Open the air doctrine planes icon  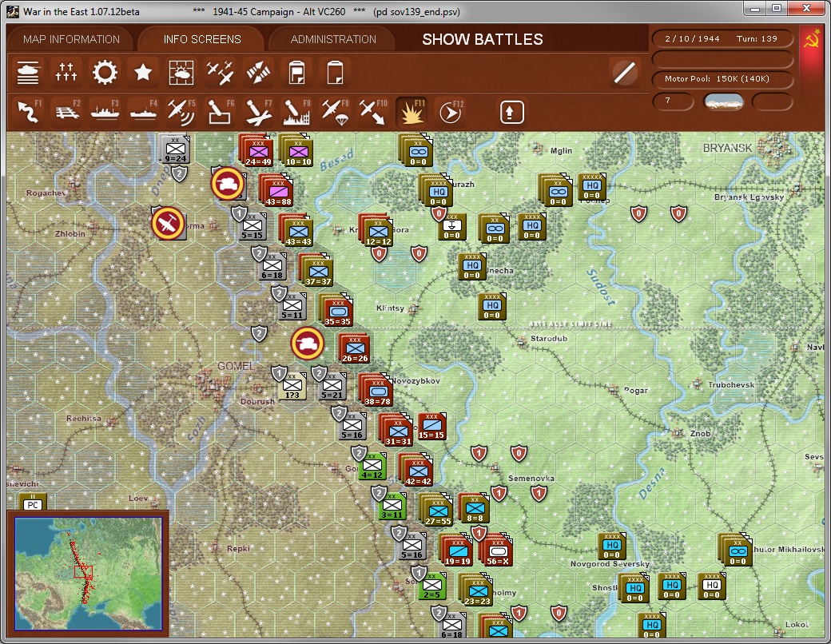point(220,73)
